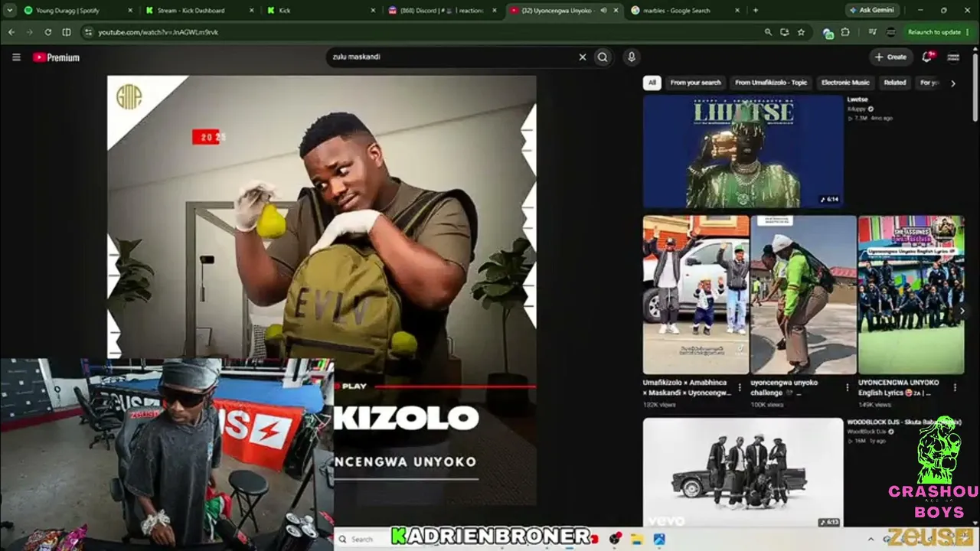This screenshot has height=551, width=980.
Task: Go forward in browser history
Action: tap(29, 32)
